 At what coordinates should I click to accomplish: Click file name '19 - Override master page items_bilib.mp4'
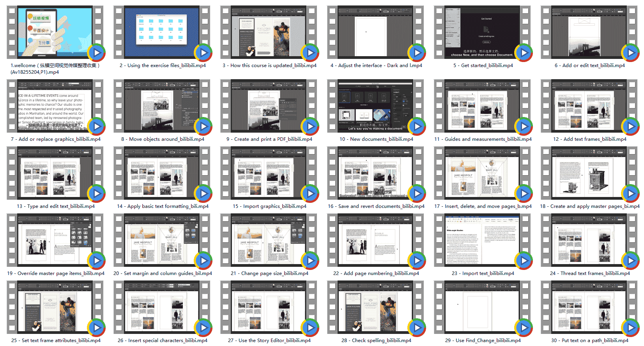pyautogui.click(x=56, y=273)
